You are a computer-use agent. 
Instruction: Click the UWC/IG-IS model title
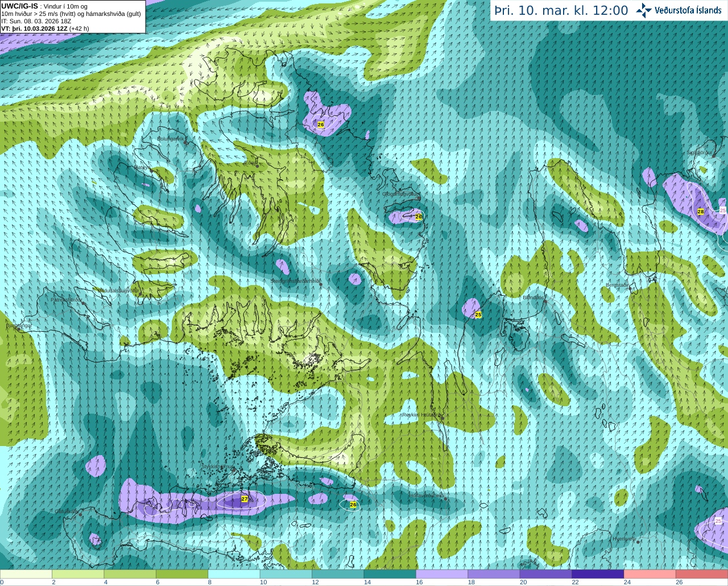point(19,6)
